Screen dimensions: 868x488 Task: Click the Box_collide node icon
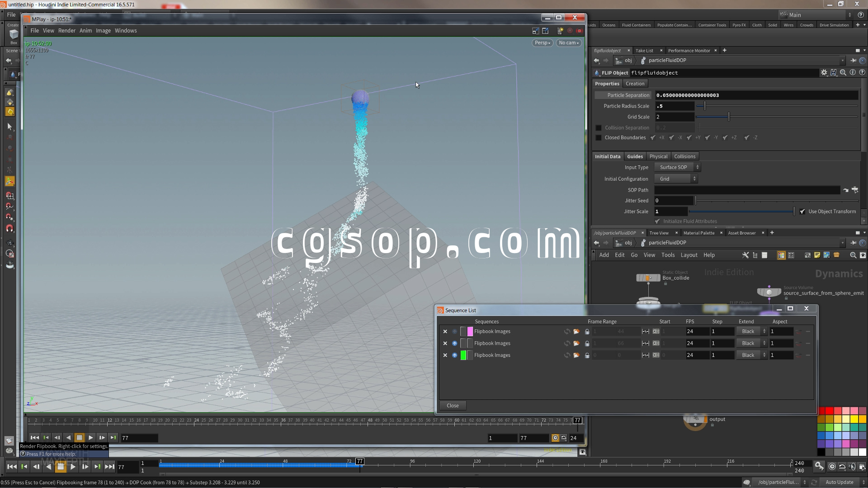[648, 278]
